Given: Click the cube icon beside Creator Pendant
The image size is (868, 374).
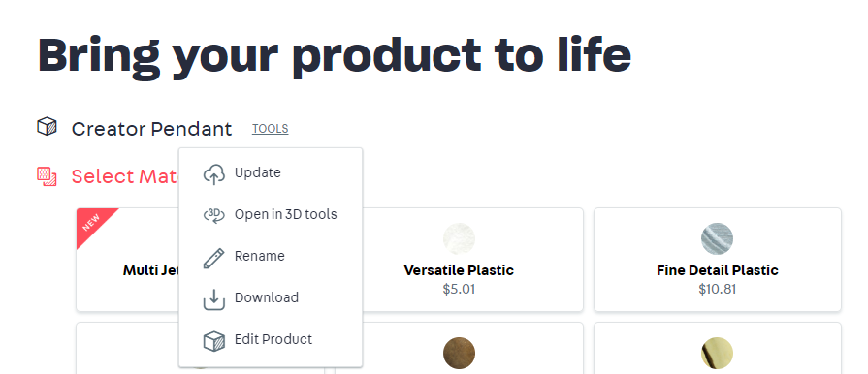Looking at the screenshot, I should [48, 127].
